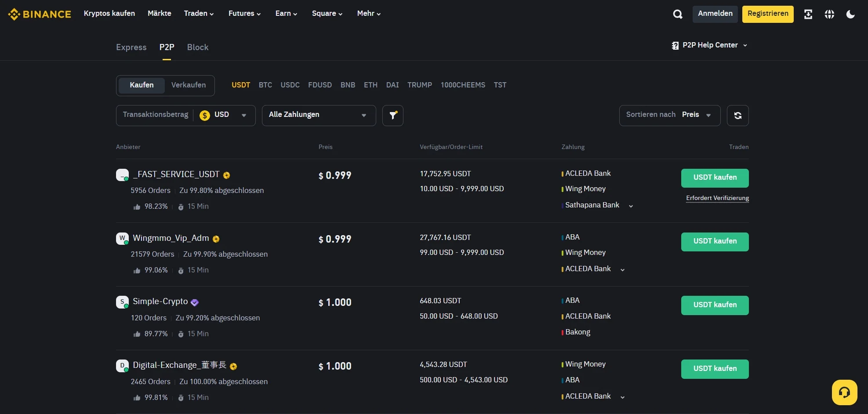Expand Wingmmo_Vip_Adm payment methods chevron
Image resolution: width=868 pixels, height=414 pixels.
(622, 270)
